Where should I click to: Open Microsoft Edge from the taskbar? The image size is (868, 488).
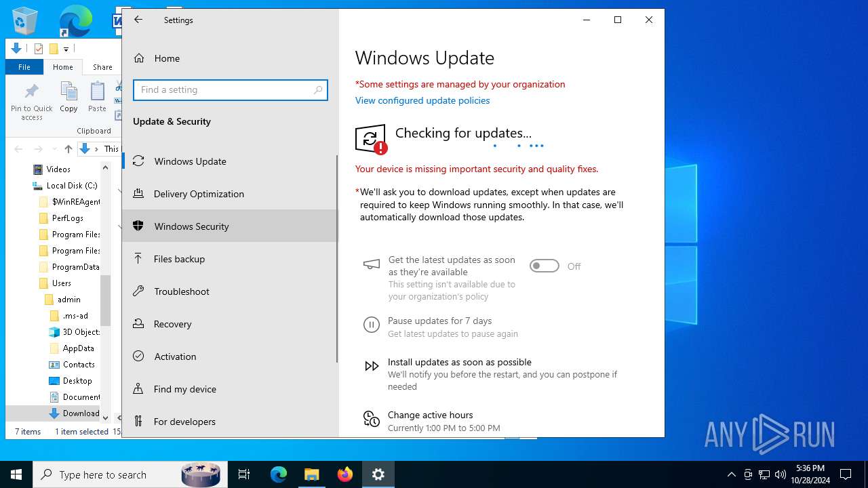click(279, 474)
